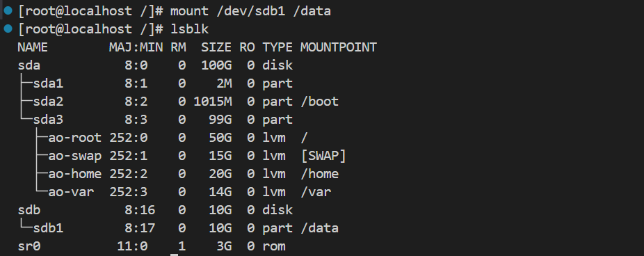644x256 pixels.
Task: Click the sda3 partition entry
Action: point(48,120)
